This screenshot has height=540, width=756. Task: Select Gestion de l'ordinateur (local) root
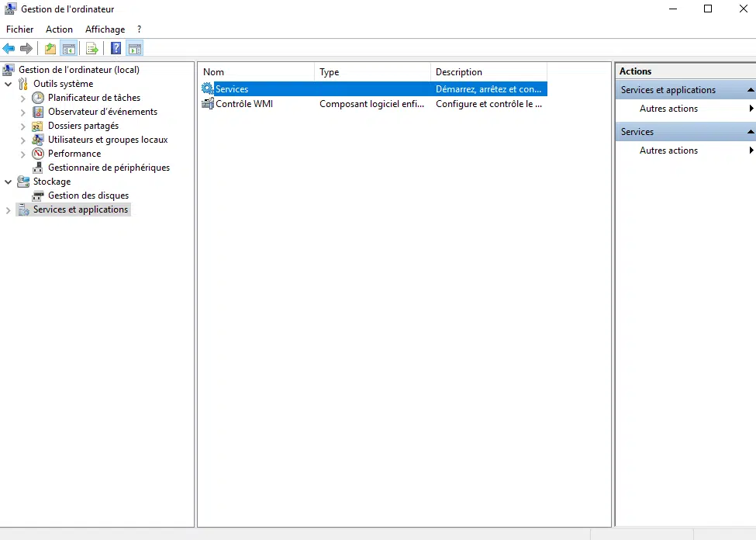(x=79, y=70)
